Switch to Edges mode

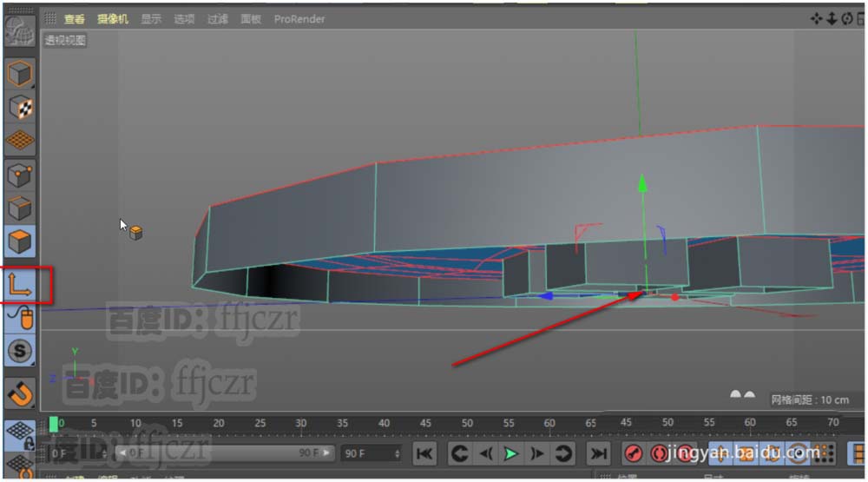point(19,208)
